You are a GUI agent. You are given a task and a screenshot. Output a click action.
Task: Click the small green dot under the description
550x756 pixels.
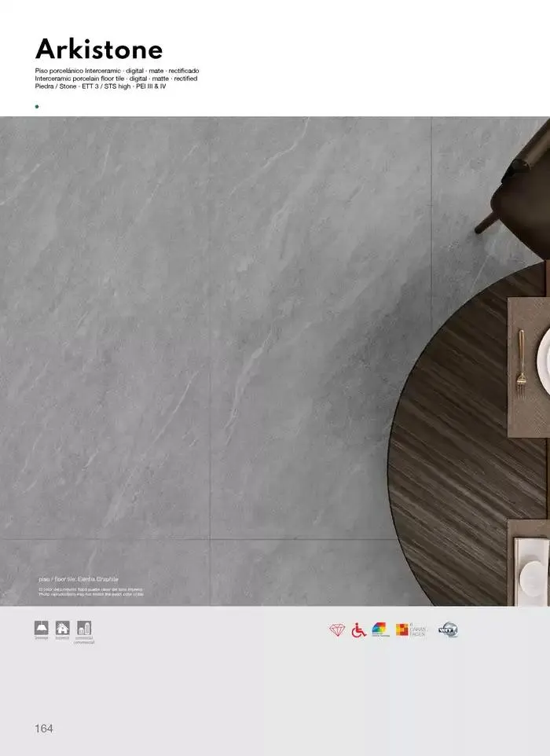point(37,105)
